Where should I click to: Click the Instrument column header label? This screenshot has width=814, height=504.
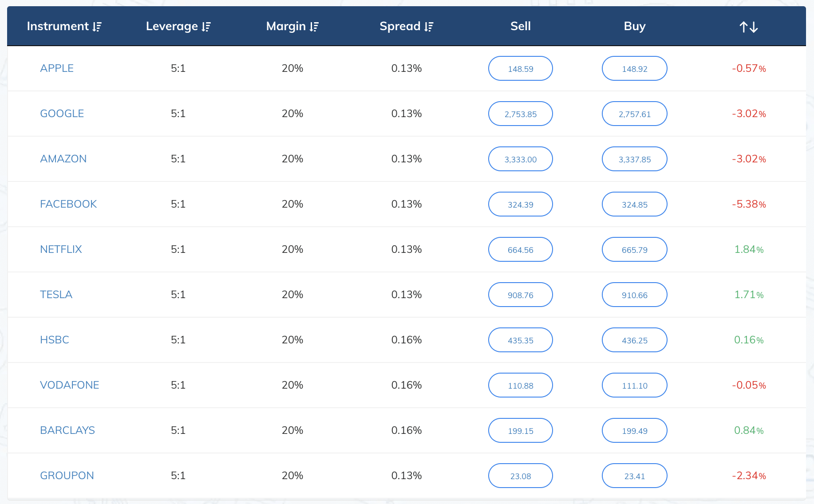[x=58, y=26]
